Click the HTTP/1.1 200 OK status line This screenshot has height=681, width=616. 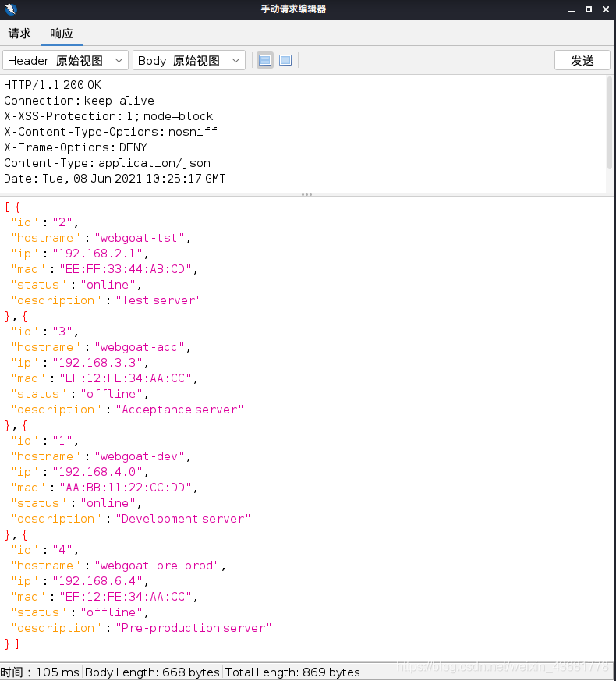pos(52,85)
